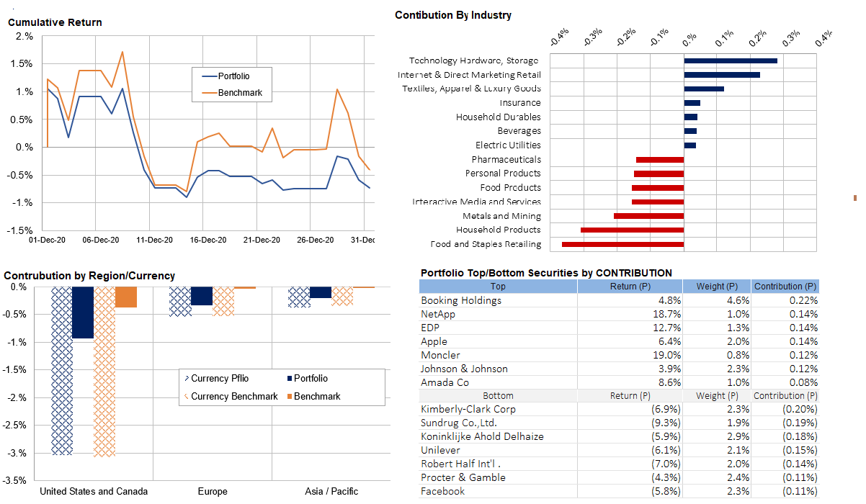Click the Weight (P) header in Top section
The width and height of the screenshot is (866, 504).
click(717, 287)
